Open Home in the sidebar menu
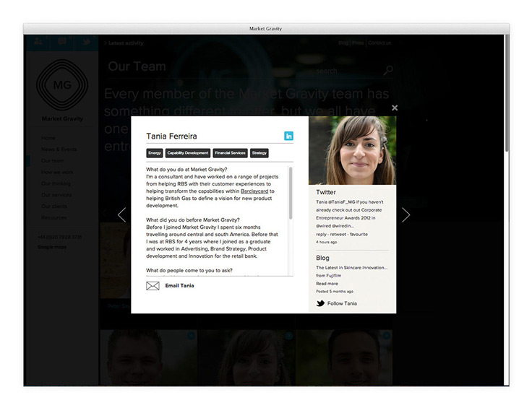The image size is (532, 413). pos(48,138)
